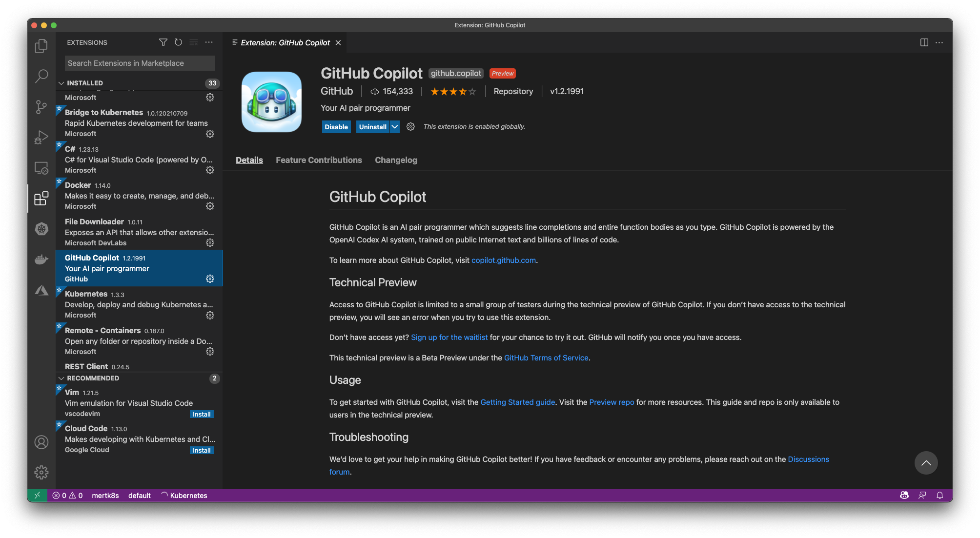Open Source Control view
The height and width of the screenshot is (538, 980).
41,107
